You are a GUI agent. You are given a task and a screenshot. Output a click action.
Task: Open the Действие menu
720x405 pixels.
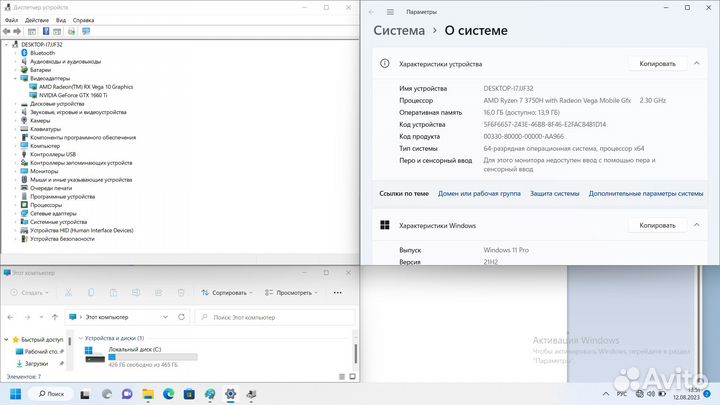coord(35,19)
